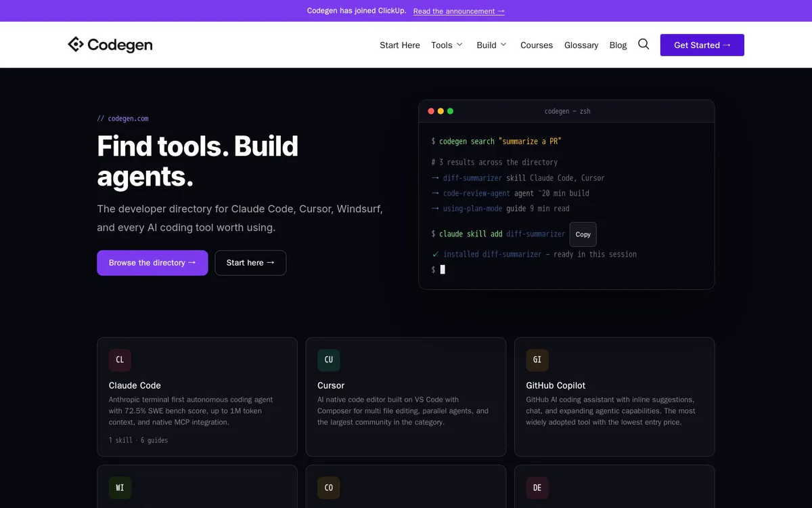Click the yellow terminal window dot
Screen dimensions: 812x508
[x=441, y=111]
